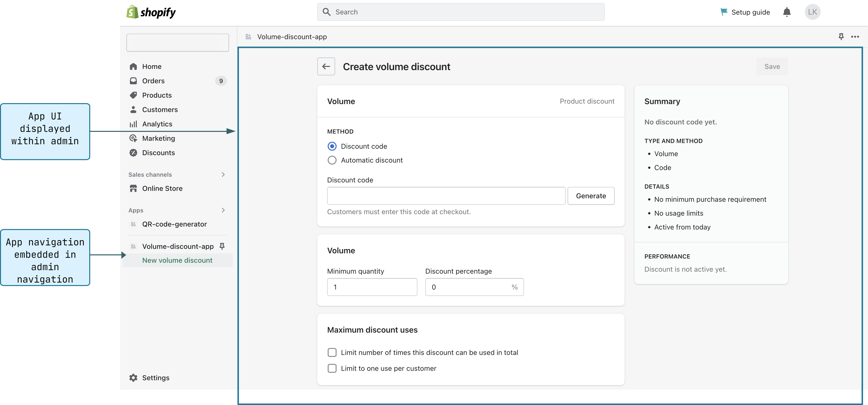Click the Save button
Screen dimensions: 868x405
772,66
